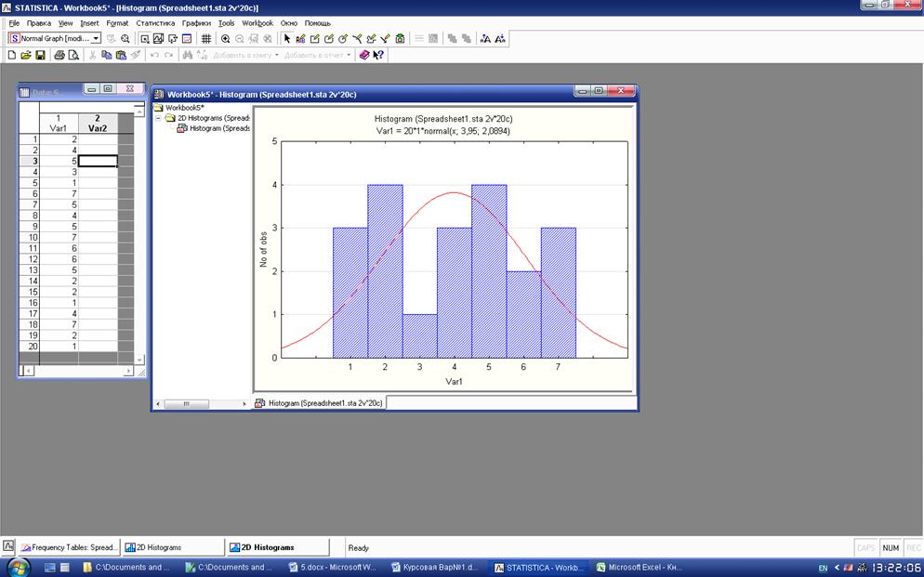Select Histogram item in workbook tree
The image size is (924, 577).
click(x=218, y=128)
